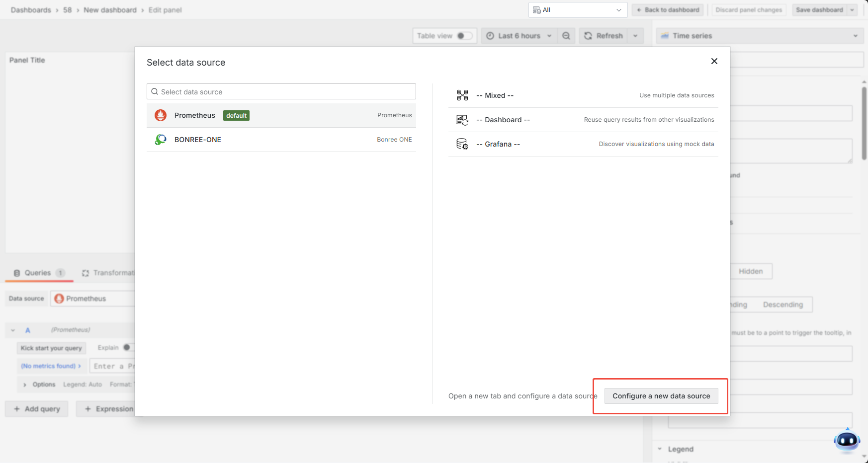The image size is (868, 463).
Task: Toggle the Table view switch
Action: pyautogui.click(x=464, y=36)
